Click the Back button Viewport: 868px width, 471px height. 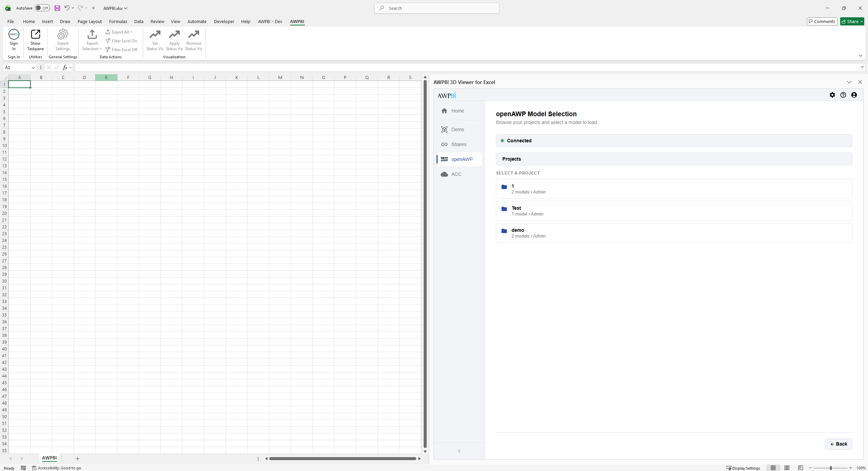838,444
